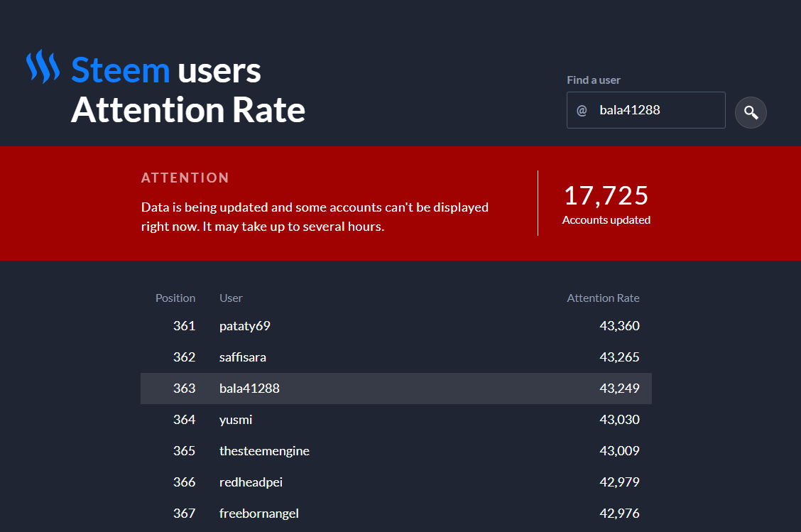This screenshot has height=532, width=801.
Task: Click the Steem wave logo icon
Action: coord(43,67)
